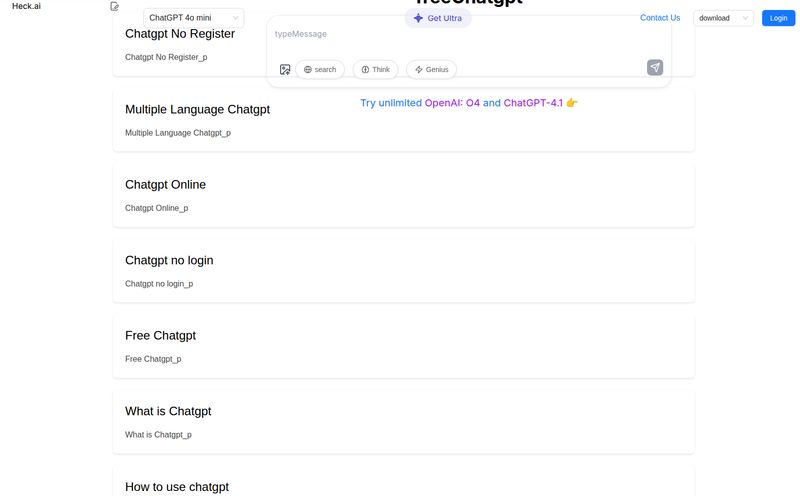Click the Chatgpt no login_p text

point(159,284)
